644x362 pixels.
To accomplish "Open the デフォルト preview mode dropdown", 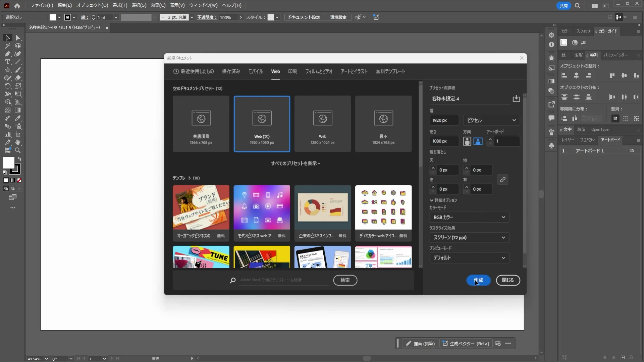I will pyautogui.click(x=469, y=258).
